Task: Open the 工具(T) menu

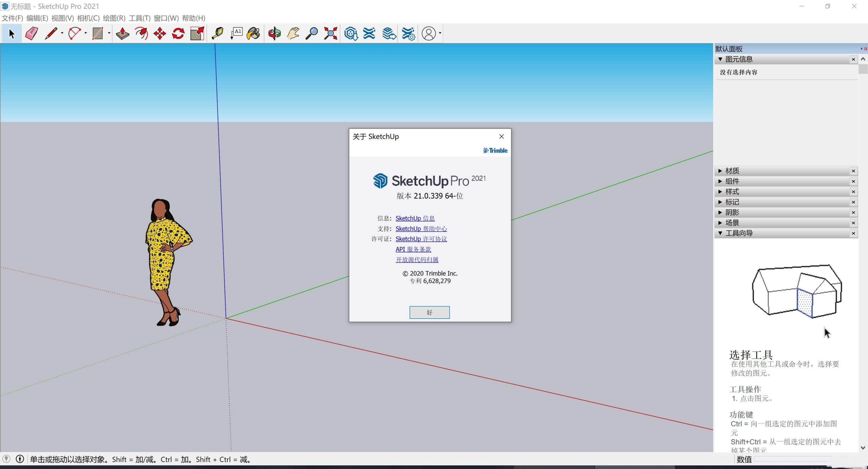Action: pyautogui.click(x=140, y=18)
